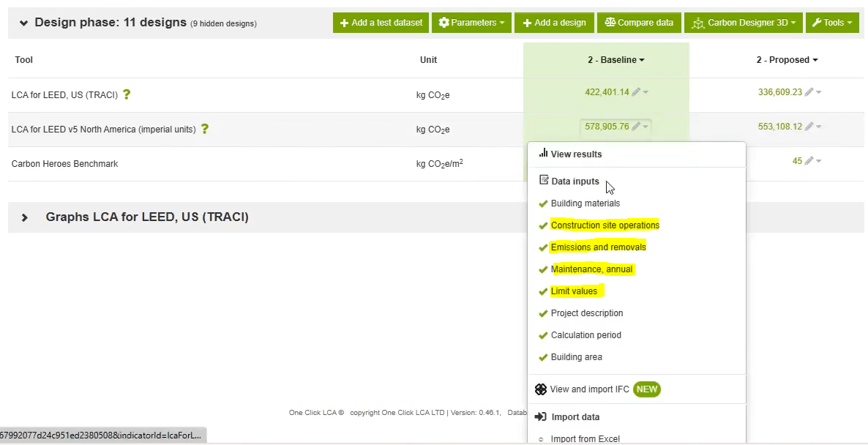The image size is (868, 445).
Task: Click the arrow icon next to Import data
Action: 541,416
